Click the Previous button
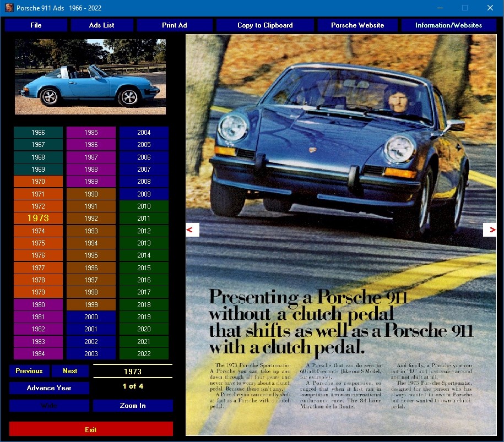Screen dimensions: 504x442 pos(29,370)
